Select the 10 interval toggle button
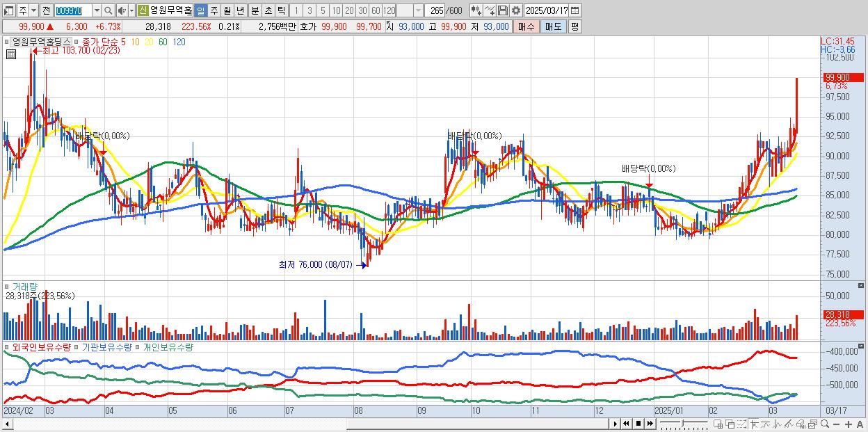This screenshot has width=868, height=432. click(336, 10)
